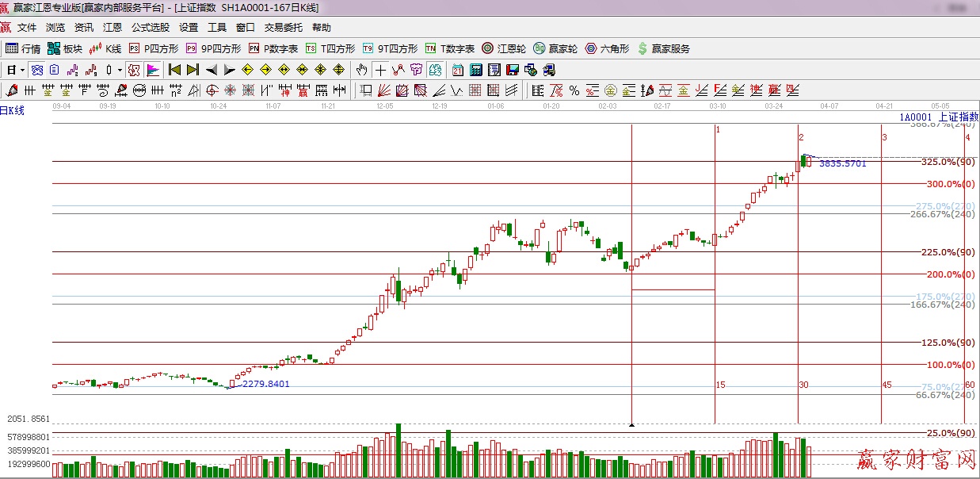This screenshot has width=980, height=479.
Task: Click the 行情 market quotes icon
Action: point(23,48)
